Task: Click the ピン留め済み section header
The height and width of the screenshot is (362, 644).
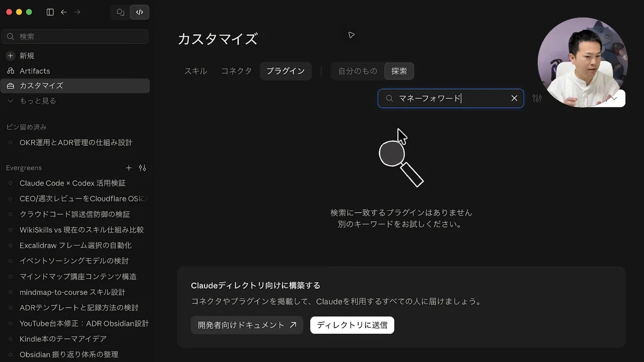Action: point(26,127)
